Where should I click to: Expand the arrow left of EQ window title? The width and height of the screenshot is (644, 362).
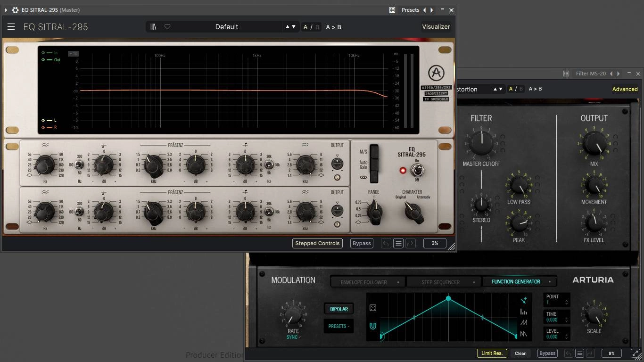(x=6, y=10)
